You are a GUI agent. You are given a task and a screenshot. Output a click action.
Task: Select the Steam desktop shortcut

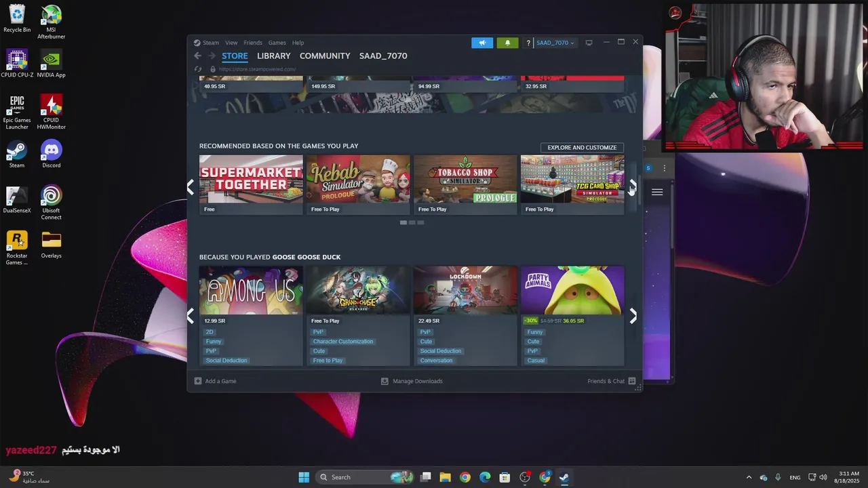(x=17, y=154)
